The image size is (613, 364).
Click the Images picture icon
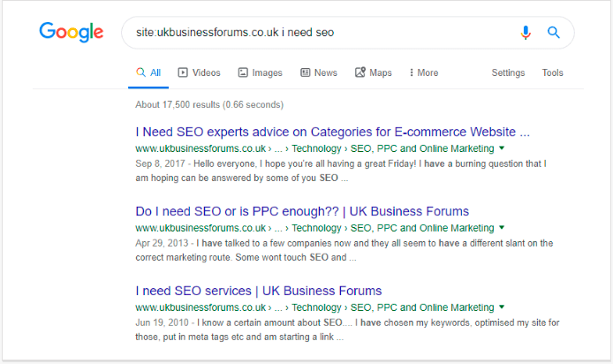point(243,72)
